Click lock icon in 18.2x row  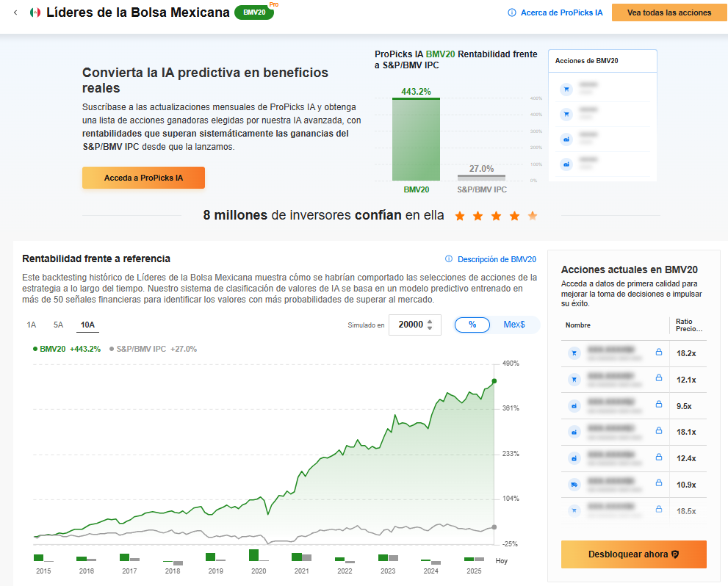[658, 352]
